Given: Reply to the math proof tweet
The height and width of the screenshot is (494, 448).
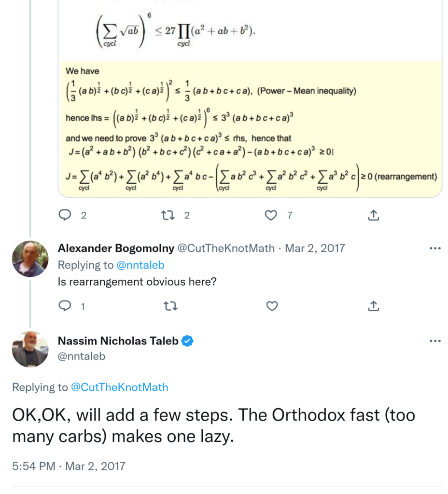Looking at the screenshot, I should pyautogui.click(x=65, y=215).
